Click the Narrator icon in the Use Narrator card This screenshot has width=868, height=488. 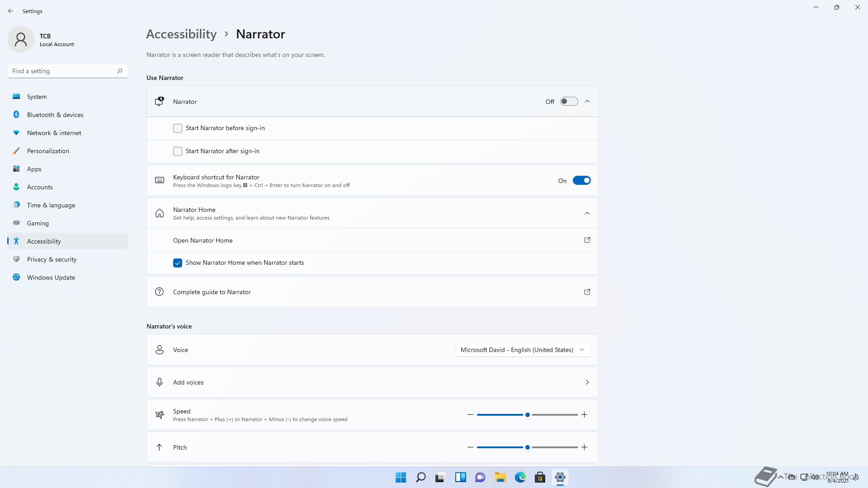pos(160,101)
